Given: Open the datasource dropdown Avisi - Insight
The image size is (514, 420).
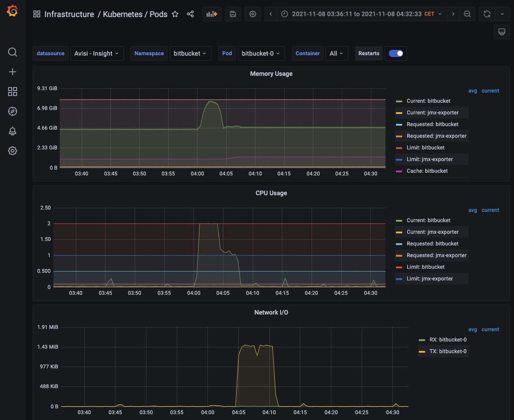Looking at the screenshot, I should tap(97, 53).
